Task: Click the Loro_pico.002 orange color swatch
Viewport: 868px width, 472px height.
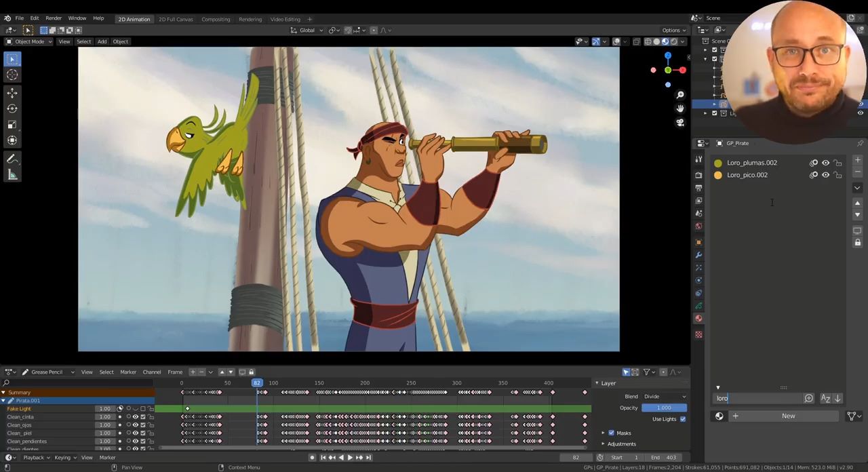Action: [718, 176]
